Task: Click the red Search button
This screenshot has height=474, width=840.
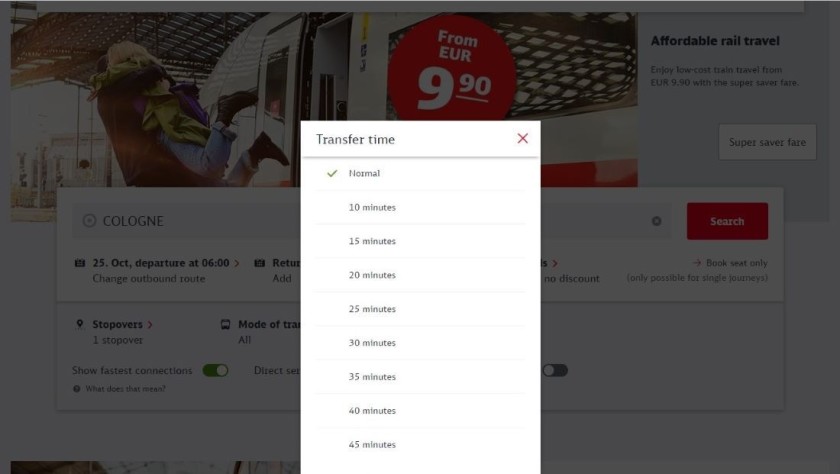Action: (727, 221)
